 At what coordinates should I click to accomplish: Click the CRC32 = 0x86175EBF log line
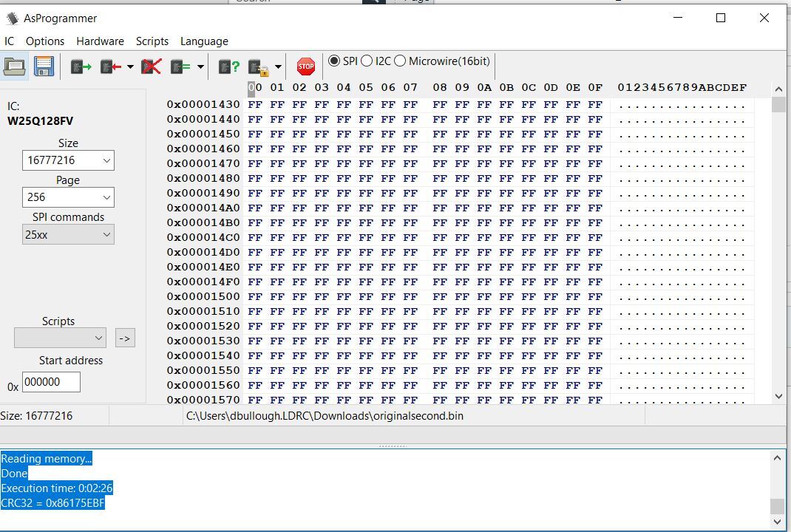pyautogui.click(x=52, y=502)
